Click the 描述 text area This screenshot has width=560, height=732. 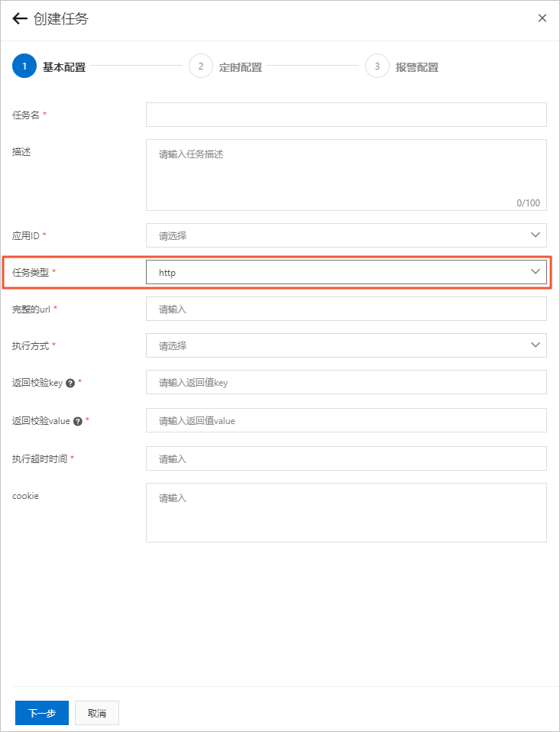(x=346, y=175)
